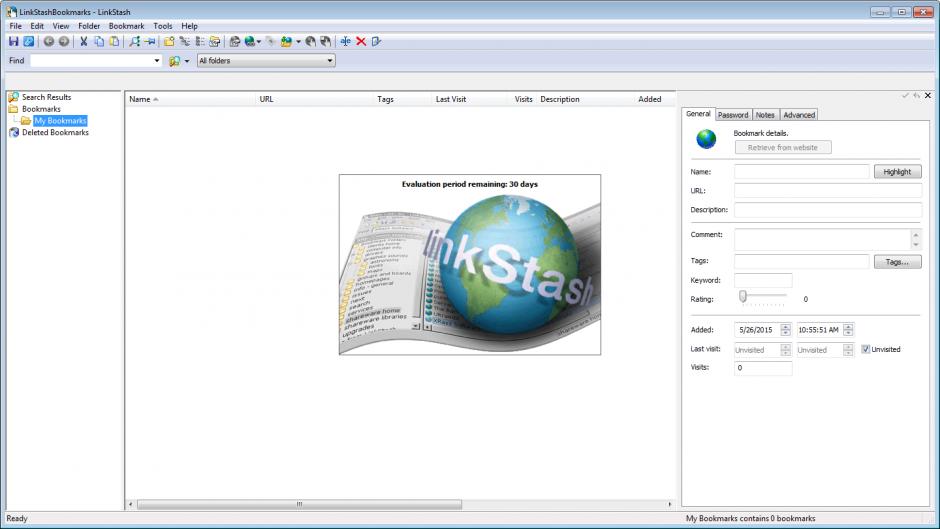940x529 pixels.
Task: Click the horizontal scrollbar's right arrow
Action: tap(670, 504)
